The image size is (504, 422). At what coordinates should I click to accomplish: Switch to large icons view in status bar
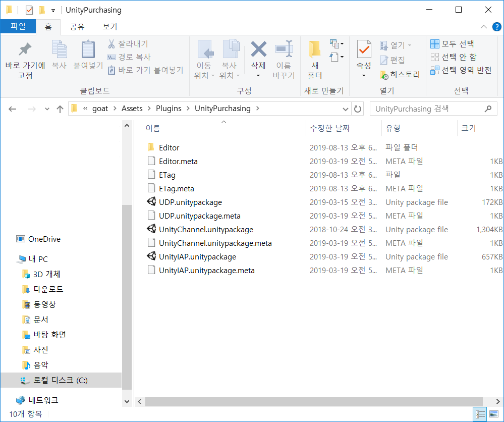click(494, 414)
